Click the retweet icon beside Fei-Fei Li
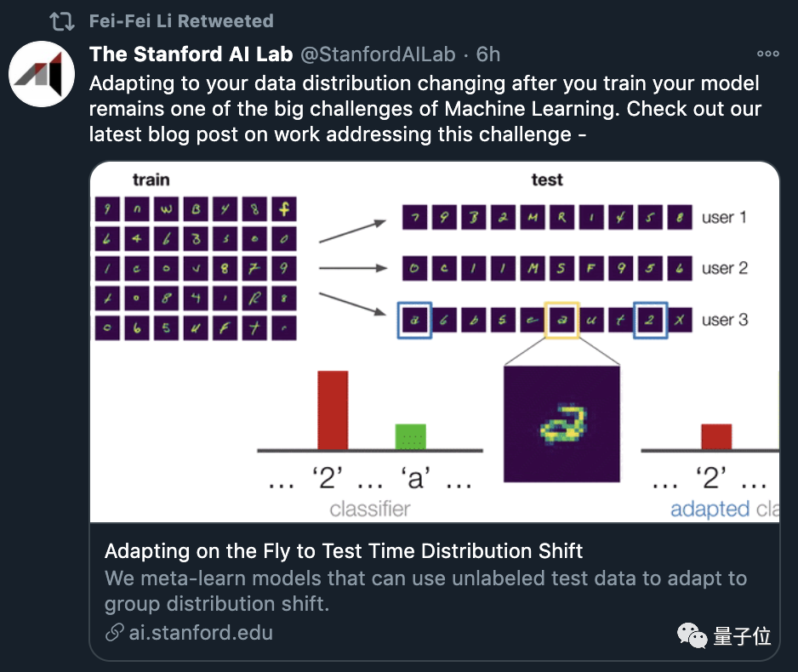Image resolution: width=798 pixels, height=672 pixels. click(61, 20)
